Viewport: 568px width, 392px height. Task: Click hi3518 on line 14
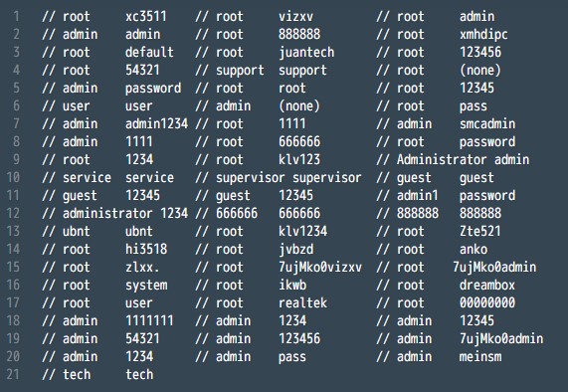(146, 250)
